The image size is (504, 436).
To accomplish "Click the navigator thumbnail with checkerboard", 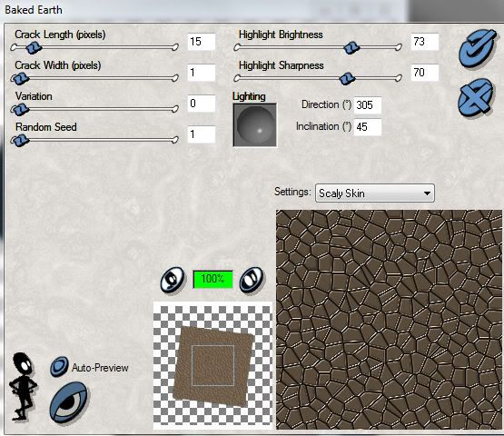I will (x=212, y=365).
